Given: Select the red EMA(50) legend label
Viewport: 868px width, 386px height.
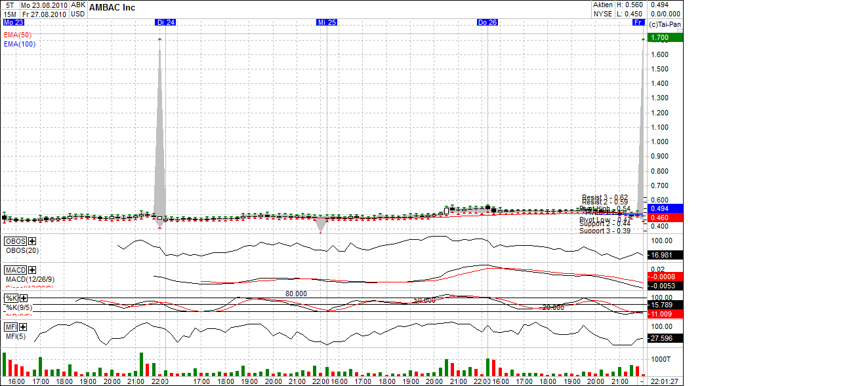Looking at the screenshot, I should pos(17,35).
